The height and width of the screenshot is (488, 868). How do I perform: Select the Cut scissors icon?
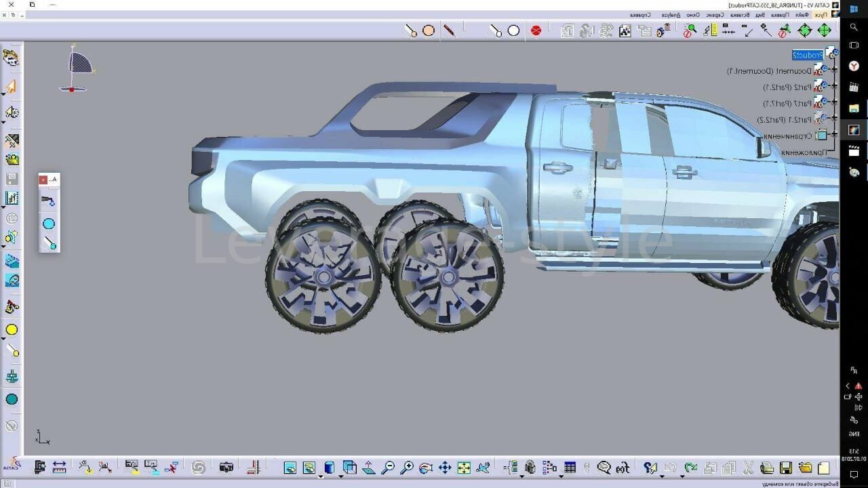click(748, 468)
